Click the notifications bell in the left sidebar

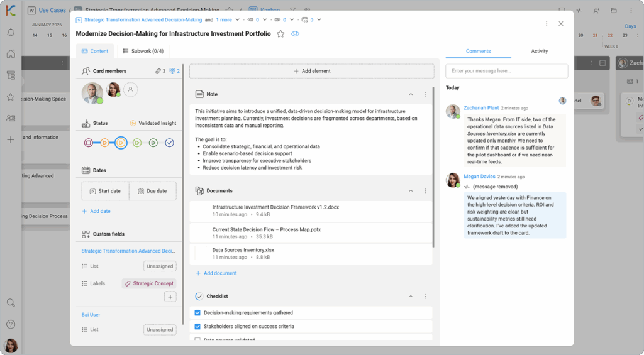[x=11, y=33]
